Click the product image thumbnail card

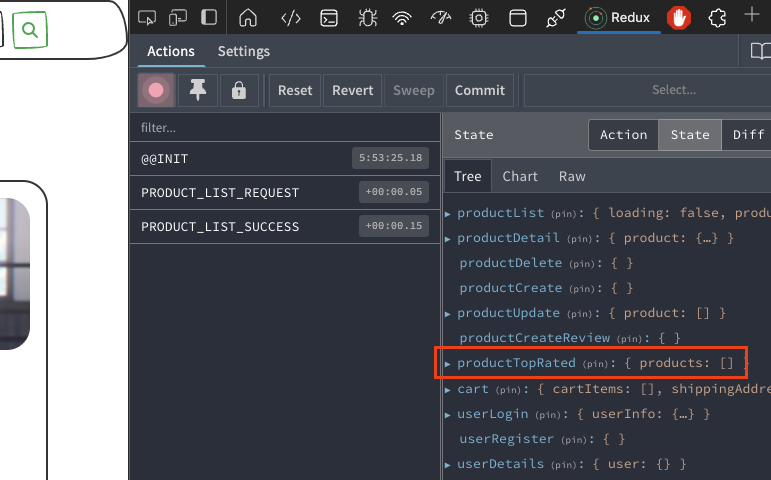[15, 273]
